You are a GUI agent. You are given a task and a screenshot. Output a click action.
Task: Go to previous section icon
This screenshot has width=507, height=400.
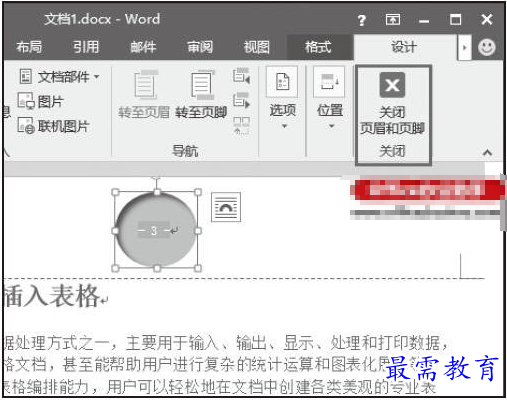coord(241,76)
